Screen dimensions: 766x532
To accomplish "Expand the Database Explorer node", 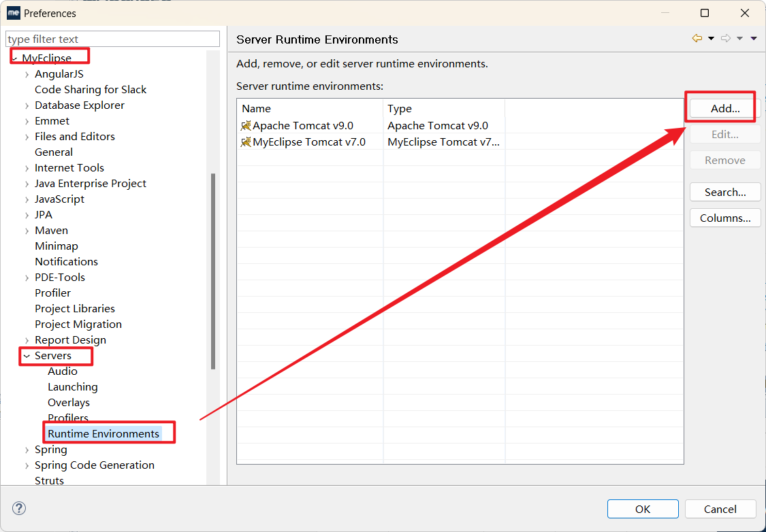I will [27, 105].
